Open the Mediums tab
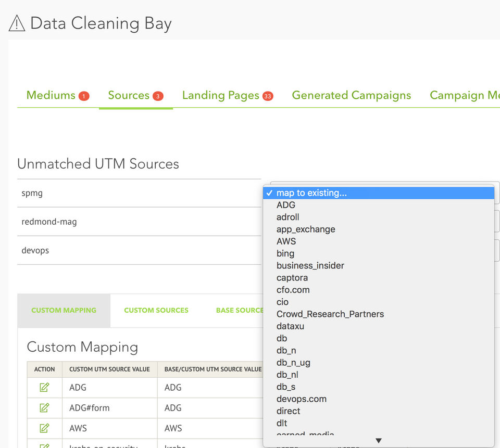Screen dimensions: 500x448 point(51,95)
